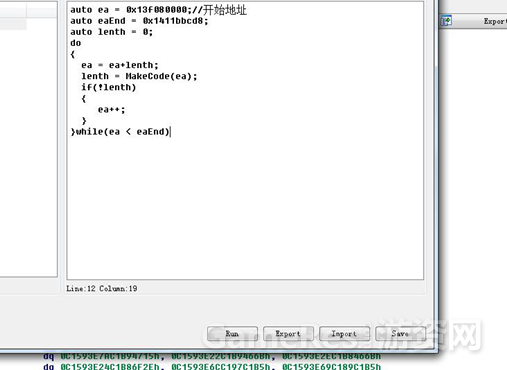Click the 'lenth = MakeCode(ea)' line
The width and height of the screenshot is (507, 370).
[x=139, y=76]
